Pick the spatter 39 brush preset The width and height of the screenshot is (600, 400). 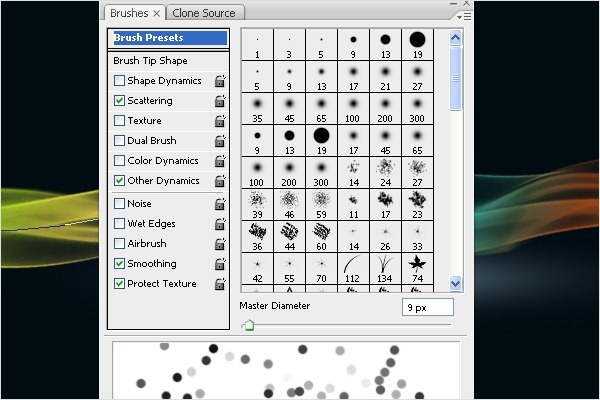tap(258, 204)
